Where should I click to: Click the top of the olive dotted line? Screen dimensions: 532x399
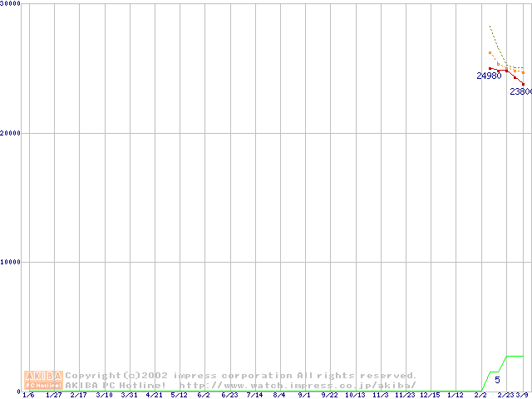[490, 27]
